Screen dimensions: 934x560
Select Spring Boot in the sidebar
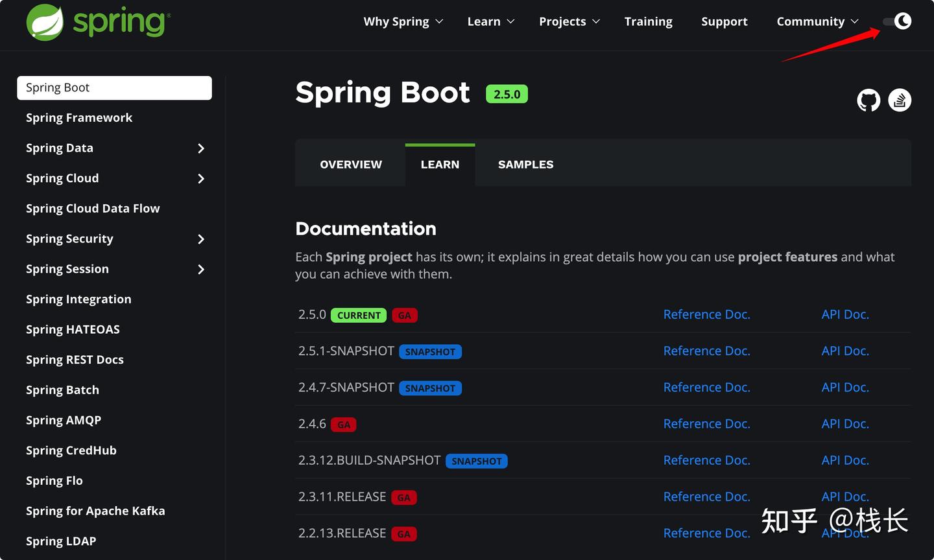pyautogui.click(x=114, y=88)
